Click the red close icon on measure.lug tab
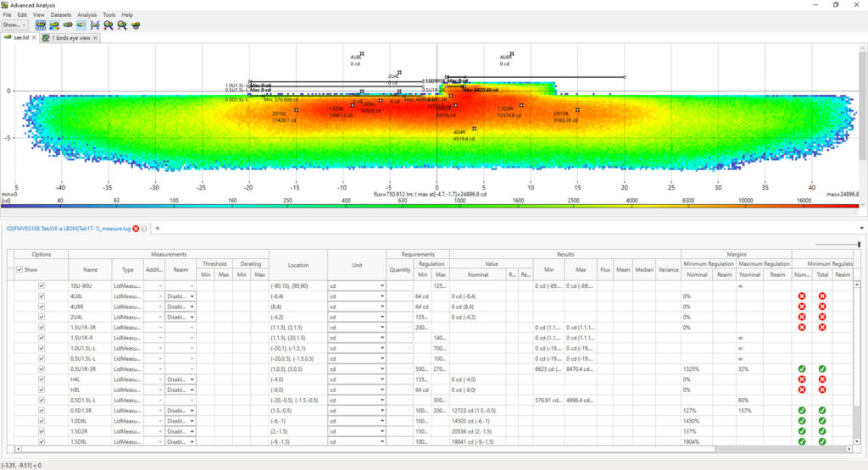Screen dimensions: 868x470 (x=136, y=229)
